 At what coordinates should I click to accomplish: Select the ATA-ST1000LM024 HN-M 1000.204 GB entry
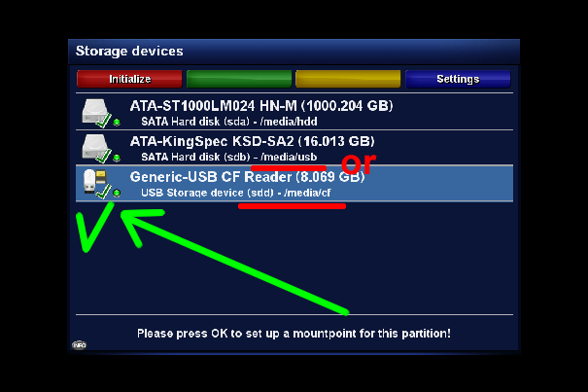[294, 112]
